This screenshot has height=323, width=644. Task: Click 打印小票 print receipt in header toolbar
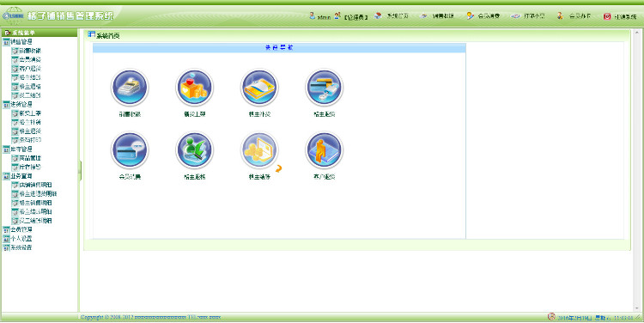528,16
